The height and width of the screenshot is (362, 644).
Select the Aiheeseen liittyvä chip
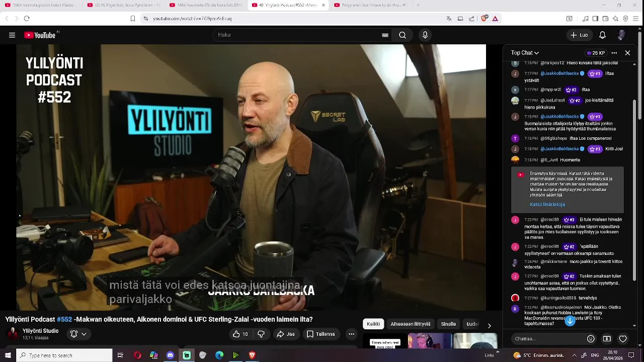pyautogui.click(x=411, y=324)
